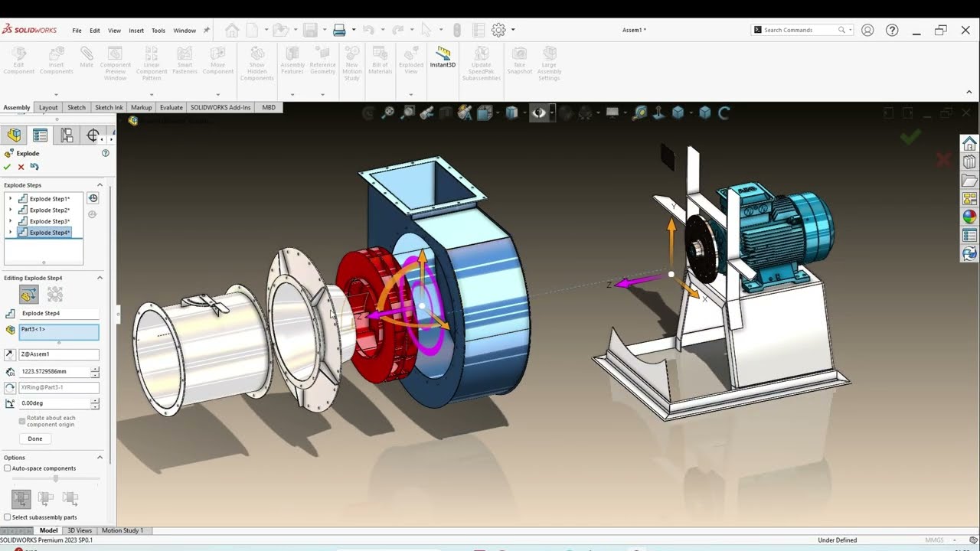
Task: Open the PropertyManager tab icon
Action: 41,135
